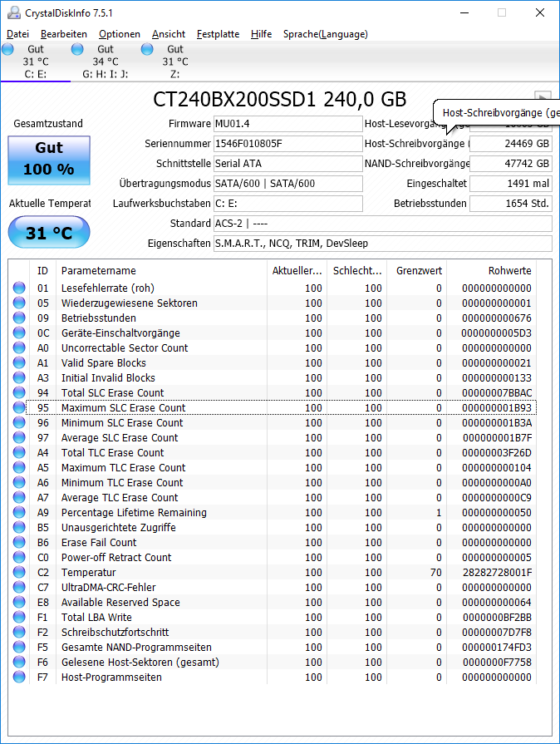The height and width of the screenshot is (744, 560).
Task: Open the Sprache(Language) menu
Action: click(326, 34)
